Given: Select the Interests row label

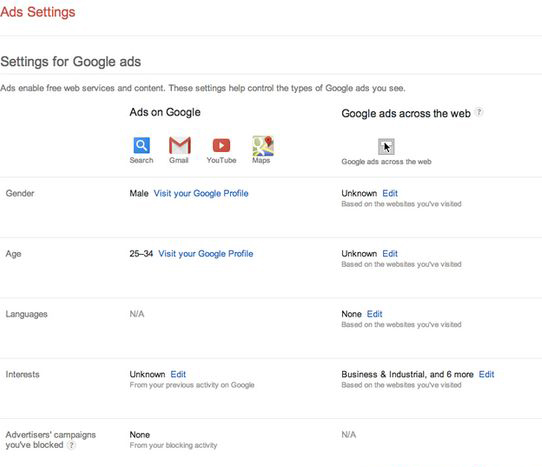Looking at the screenshot, I should (x=22, y=374).
